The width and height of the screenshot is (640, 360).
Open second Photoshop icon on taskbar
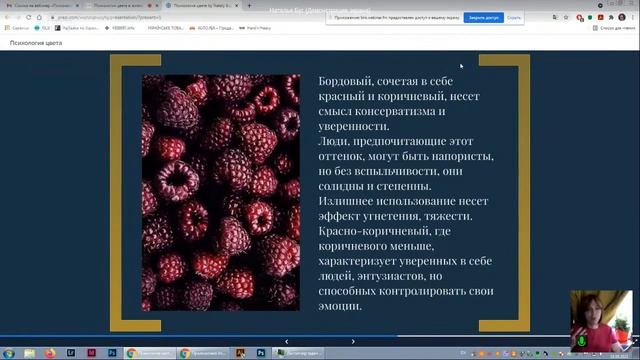click(261, 353)
